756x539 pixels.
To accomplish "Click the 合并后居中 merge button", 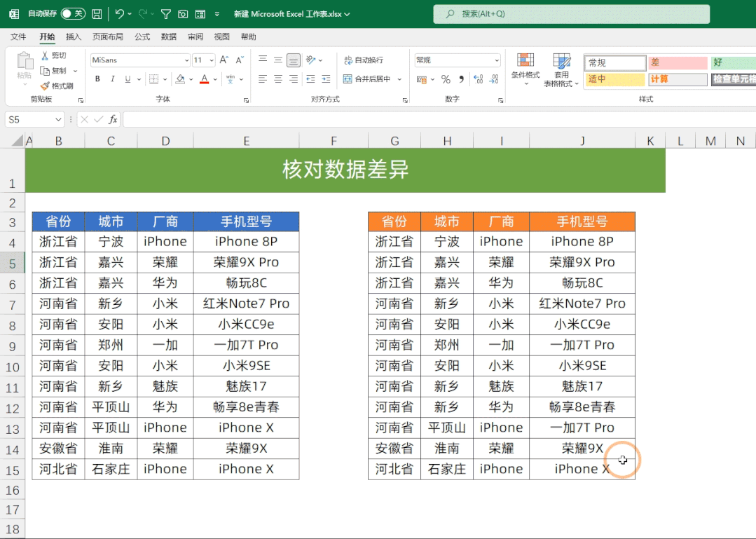I will pos(367,79).
